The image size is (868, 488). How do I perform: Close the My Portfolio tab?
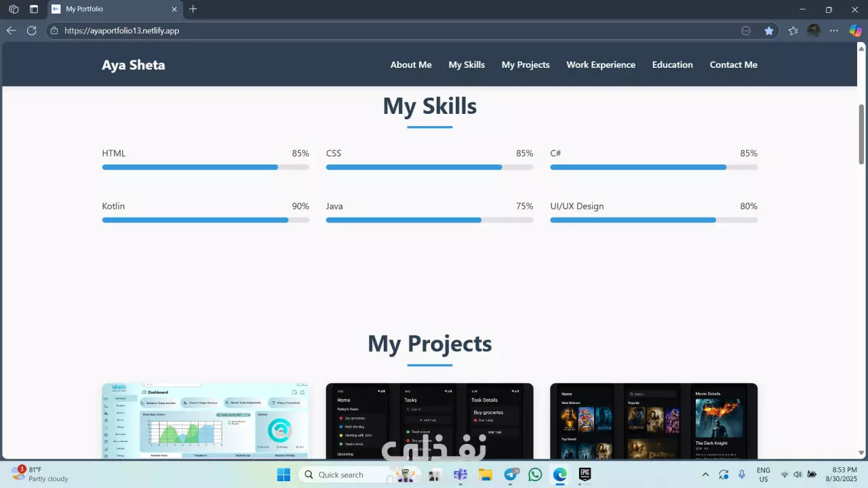[174, 9]
